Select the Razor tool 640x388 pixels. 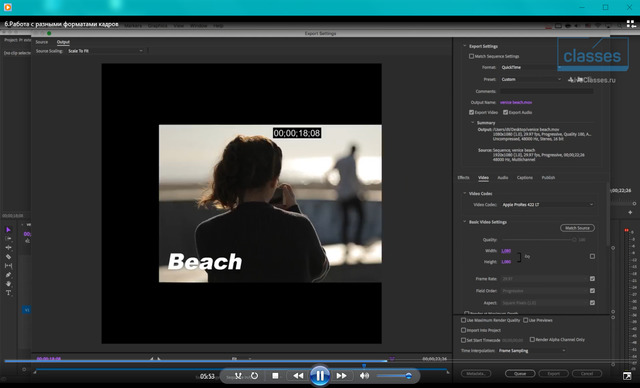tap(8, 257)
